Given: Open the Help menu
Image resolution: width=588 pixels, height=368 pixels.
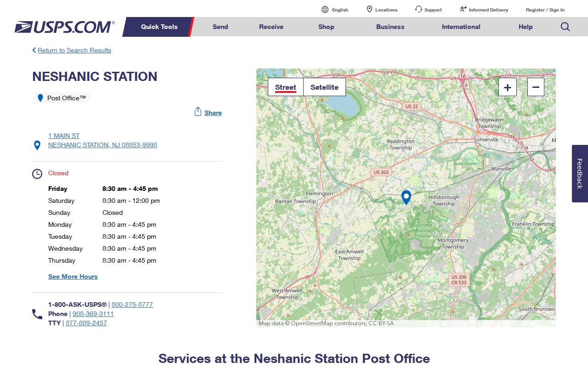Looking at the screenshot, I should (526, 27).
